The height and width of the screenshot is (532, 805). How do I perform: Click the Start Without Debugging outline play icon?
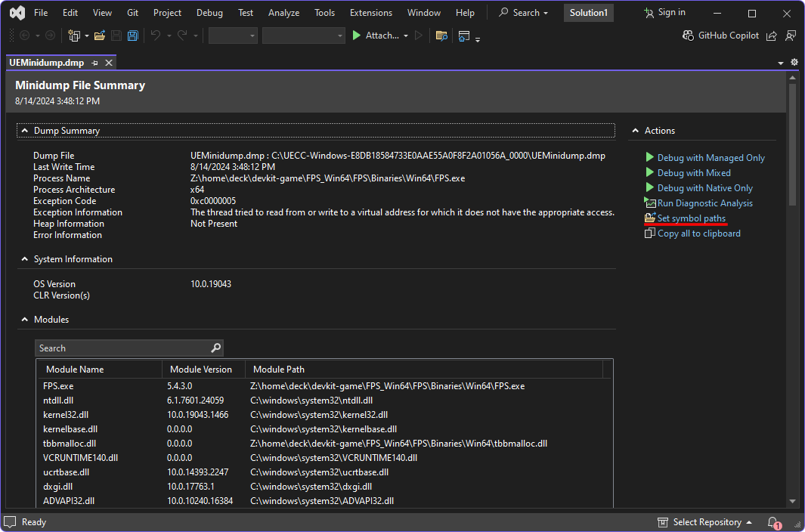(419, 36)
